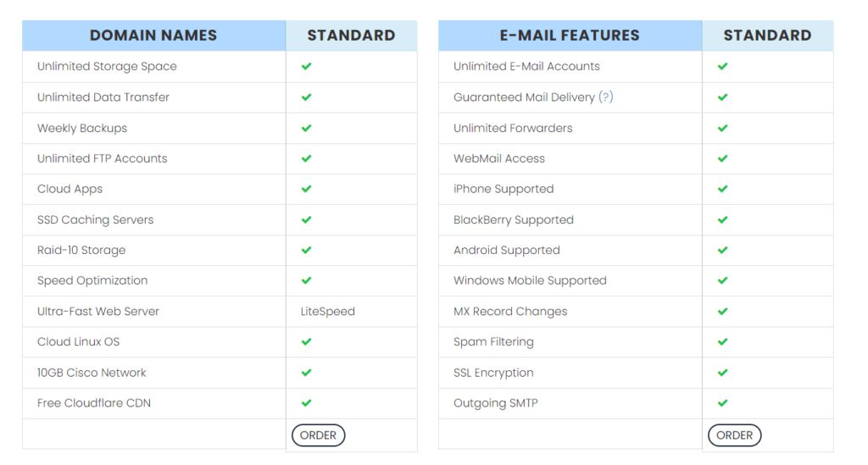The width and height of the screenshot is (868, 465).
Task: Click the Spam Filtering checkmark icon
Action: [722, 342]
